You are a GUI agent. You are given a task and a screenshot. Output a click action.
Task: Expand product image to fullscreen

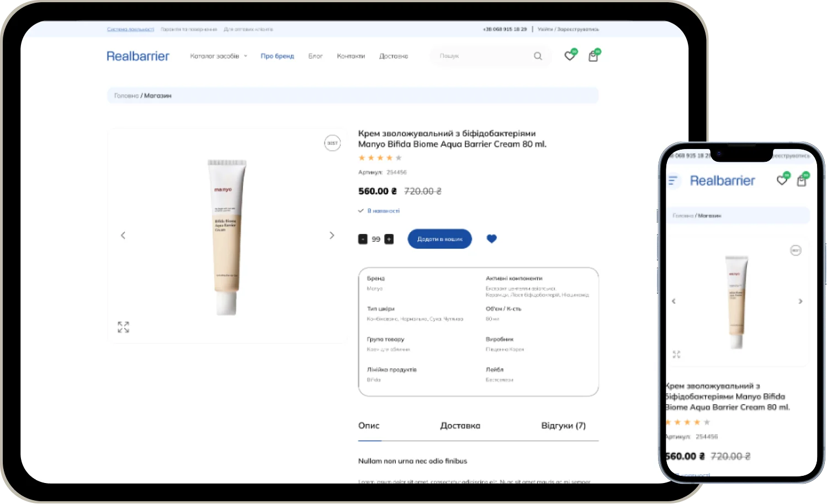pyautogui.click(x=123, y=327)
